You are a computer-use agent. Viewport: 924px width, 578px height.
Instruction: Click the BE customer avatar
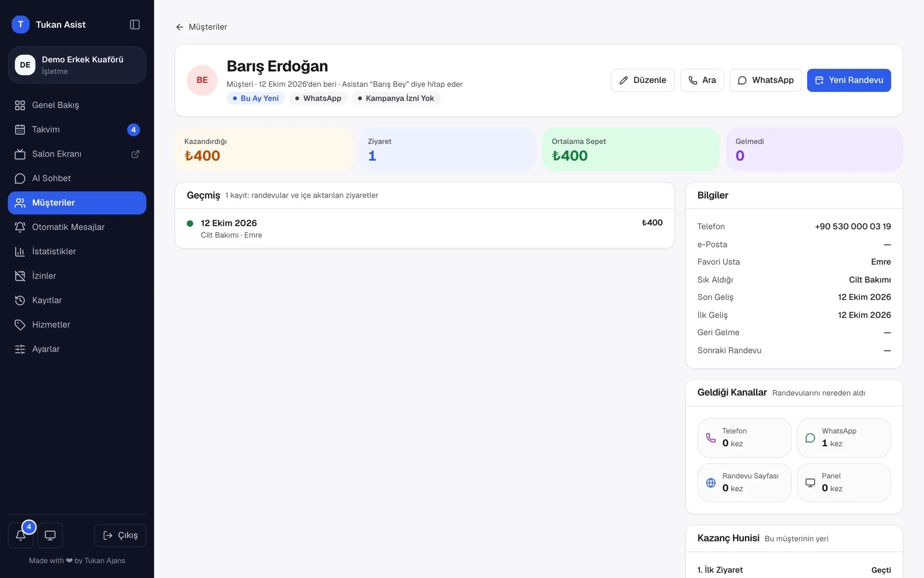click(202, 80)
